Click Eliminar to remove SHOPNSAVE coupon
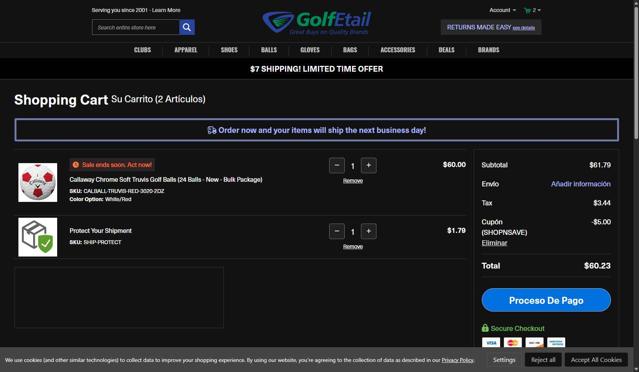 pos(494,243)
